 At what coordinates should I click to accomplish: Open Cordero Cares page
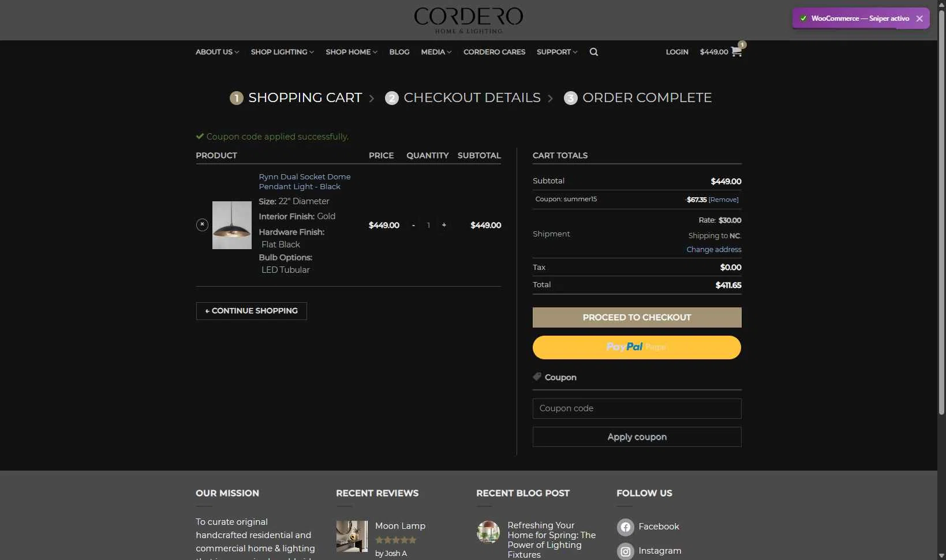494,52
